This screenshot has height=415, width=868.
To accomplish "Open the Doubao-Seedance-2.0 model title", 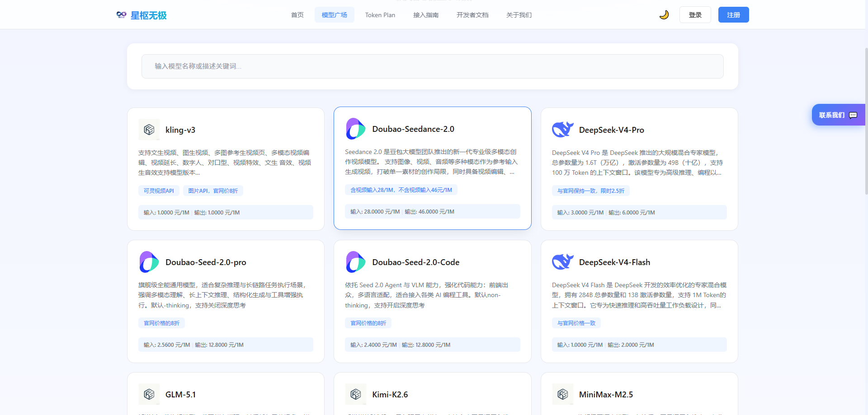I will point(413,129).
